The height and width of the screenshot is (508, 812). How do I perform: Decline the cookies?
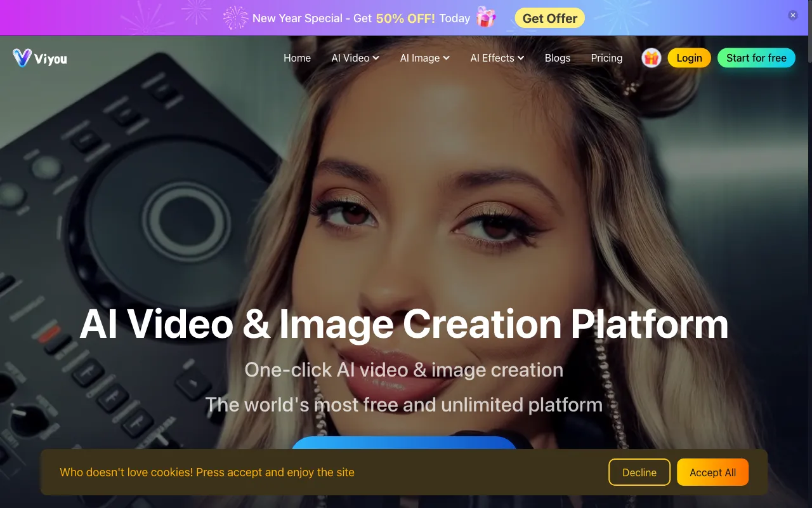tap(639, 472)
